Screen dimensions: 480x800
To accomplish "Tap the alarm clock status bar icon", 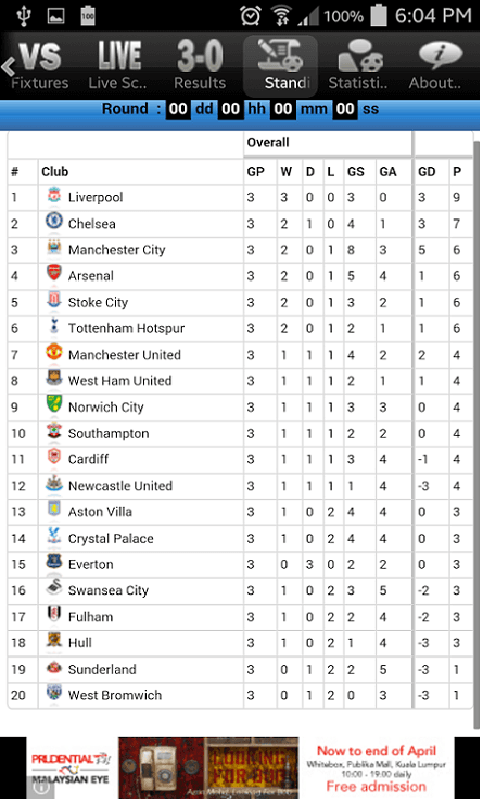I will coord(250,16).
